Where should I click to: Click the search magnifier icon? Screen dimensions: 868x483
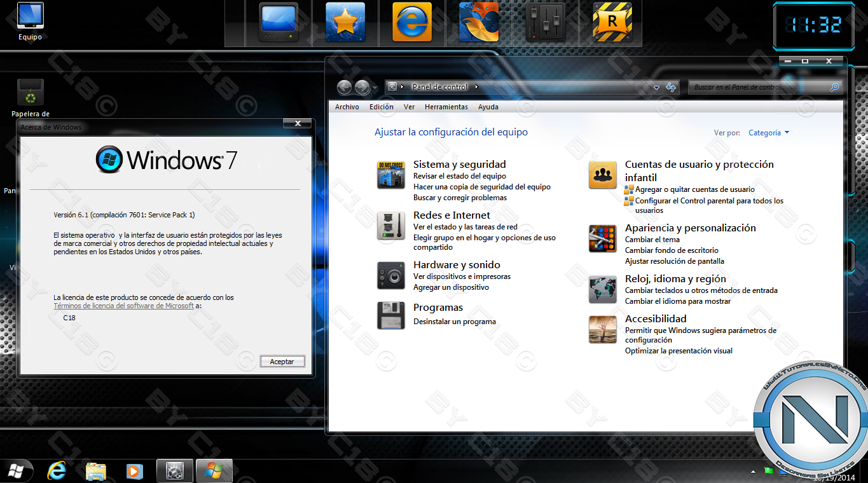[835, 87]
